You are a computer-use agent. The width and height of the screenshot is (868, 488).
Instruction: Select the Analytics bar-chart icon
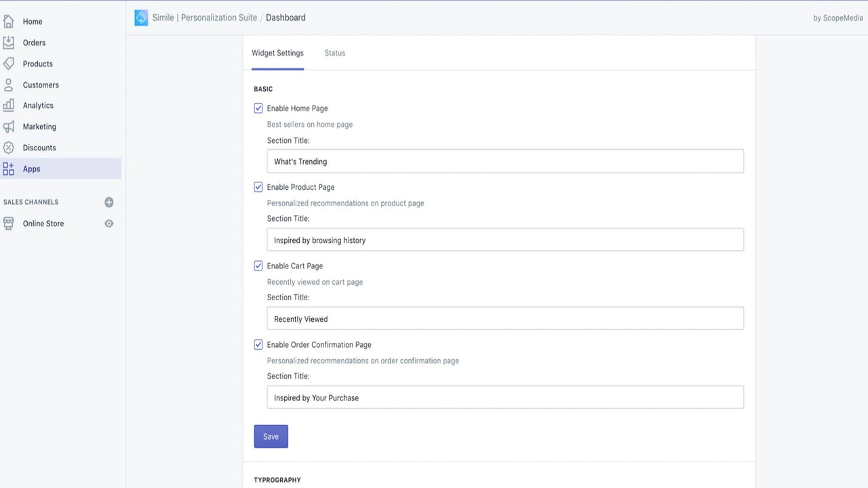tap(9, 105)
